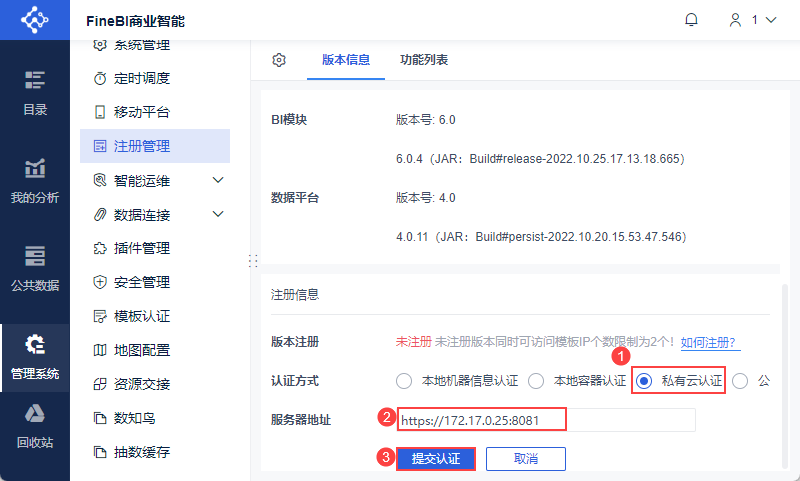This screenshot has width=800, height=481.
Task: Click the 资源交接 icon
Action: coord(100,384)
